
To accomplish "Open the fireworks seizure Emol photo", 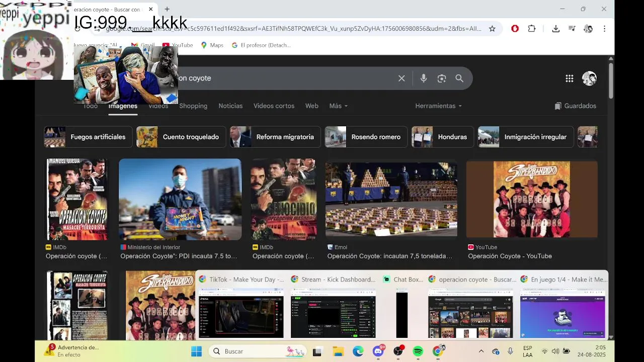I will (x=391, y=199).
